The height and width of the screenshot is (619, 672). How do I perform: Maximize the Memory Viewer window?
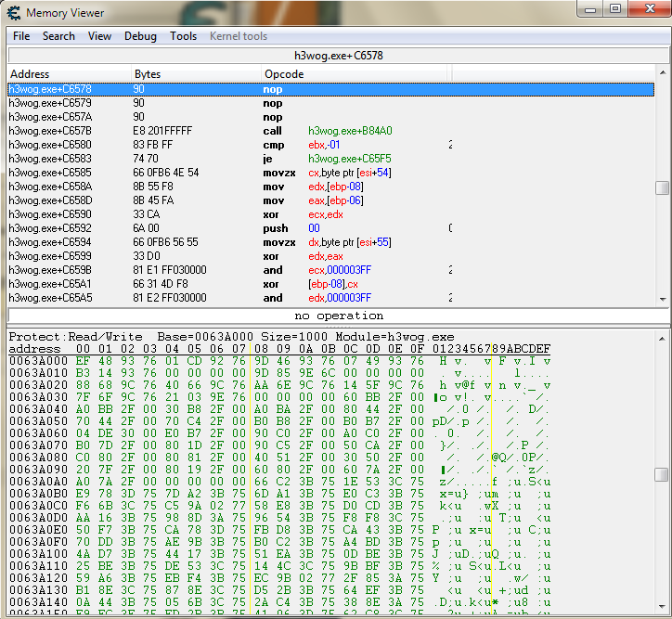(614, 9)
